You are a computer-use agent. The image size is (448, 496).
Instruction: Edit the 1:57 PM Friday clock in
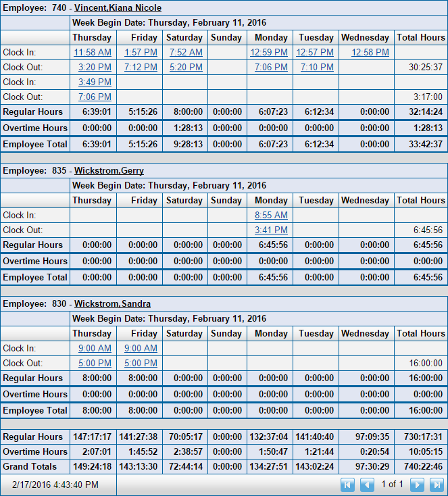141,53
